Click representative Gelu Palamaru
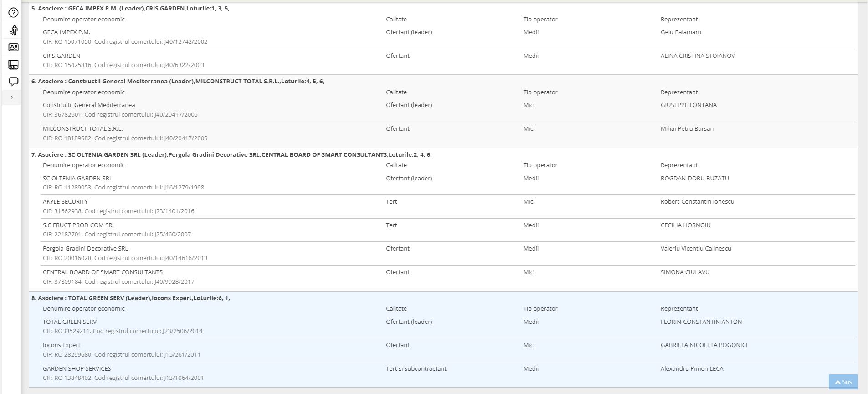This screenshot has width=868, height=394. (681, 32)
